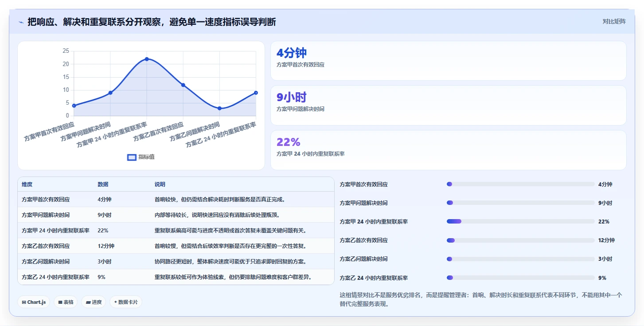The image size is (644, 326).
Task: Click the 说明 column header
Action: pos(160,185)
